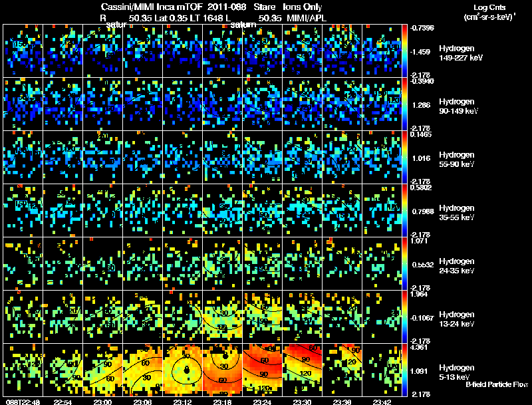Click the 23:42 time axis label
532x405 pixels.
(x=382, y=402)
